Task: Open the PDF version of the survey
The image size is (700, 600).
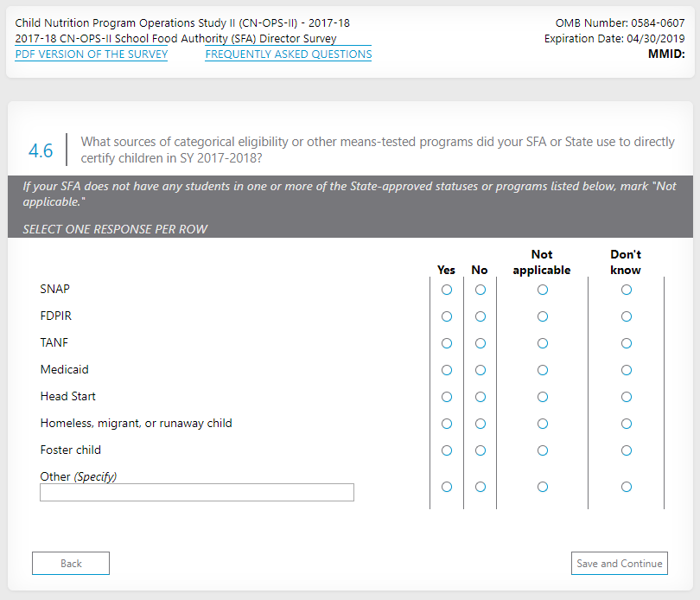Action: pyautogui.click(x=92, y=54)
